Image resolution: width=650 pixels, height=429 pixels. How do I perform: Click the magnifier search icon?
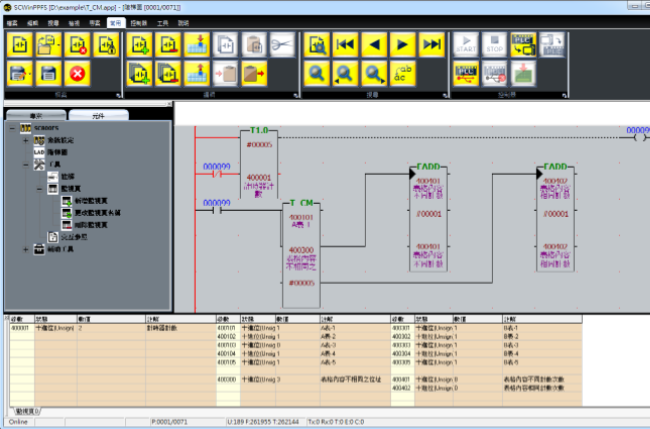click(317, 73)
